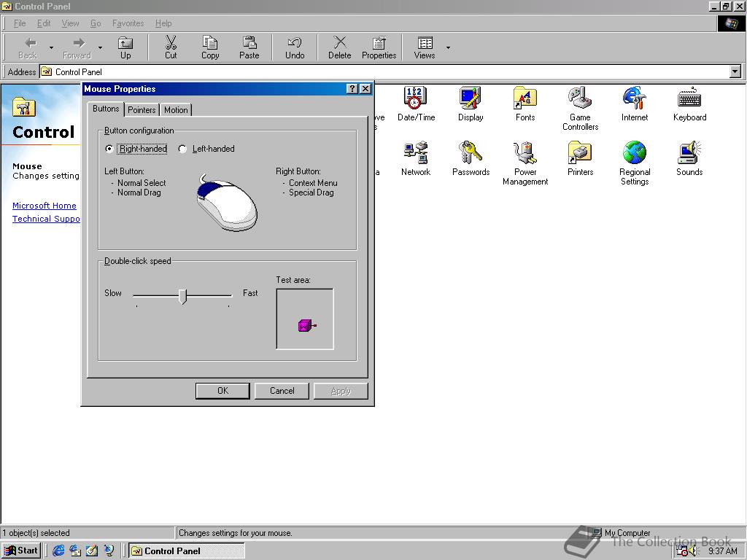Click the double-click speed slider thumb
Viewport: 747px width, 560px height.
(182, 296)
